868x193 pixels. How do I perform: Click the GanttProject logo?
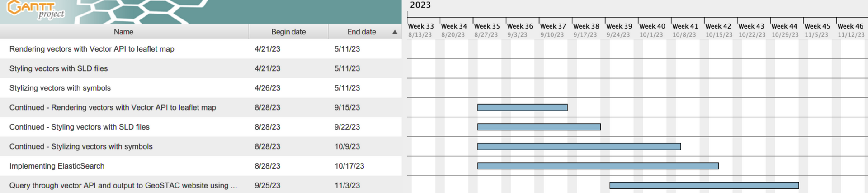(x=36, y=10)
